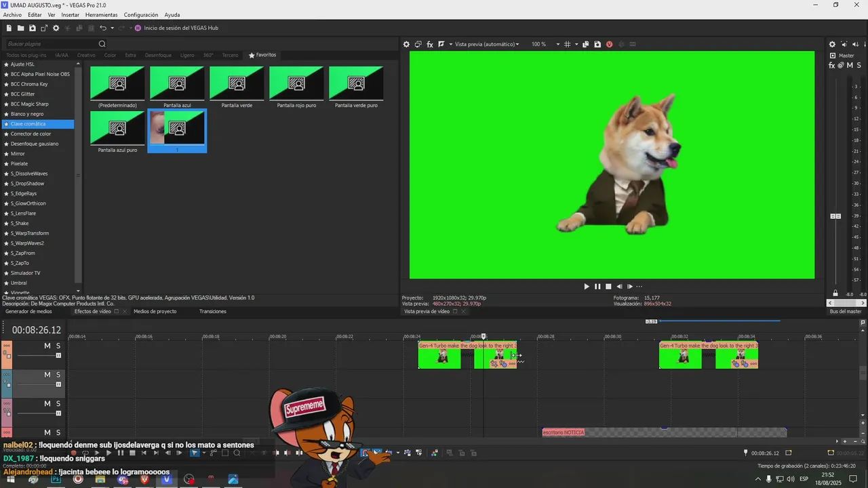Select the second Gen-4 Turbo dog clip
868x488 pixels.
(709, 355)
